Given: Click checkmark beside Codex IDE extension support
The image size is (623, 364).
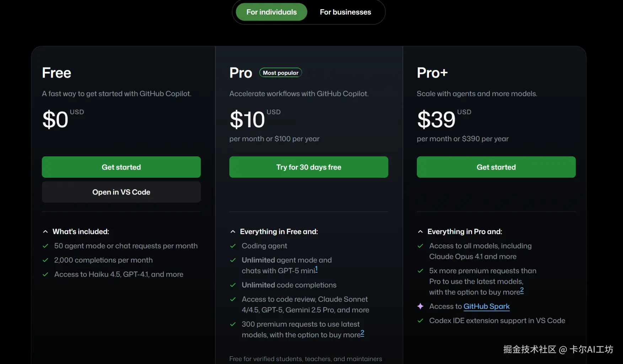Looking at the screenshot, I should click(420, 321).
